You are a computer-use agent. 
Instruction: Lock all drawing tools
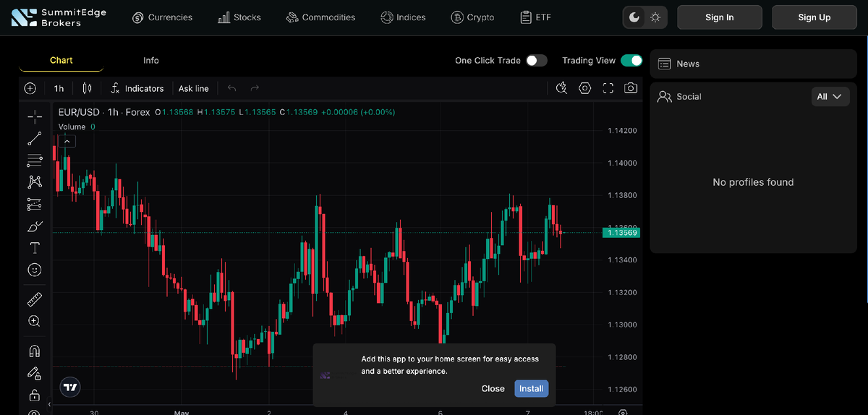(34, 395)
